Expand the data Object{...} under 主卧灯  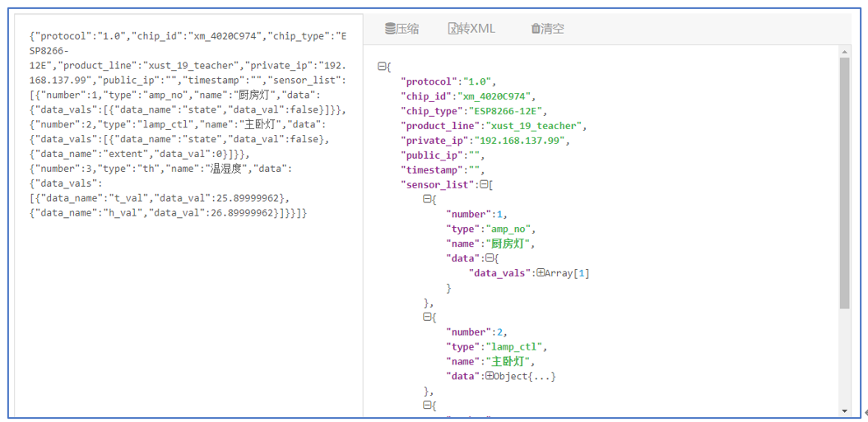click(490, 376)
